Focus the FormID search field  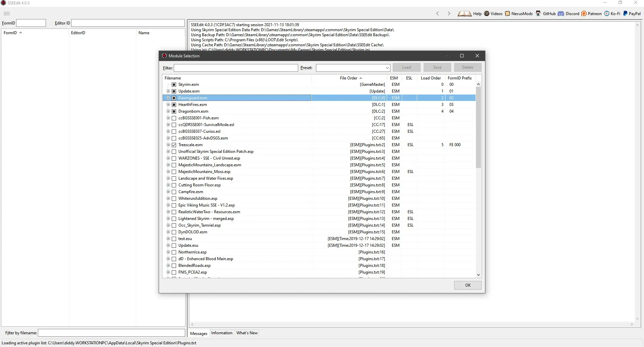point(31,23)
